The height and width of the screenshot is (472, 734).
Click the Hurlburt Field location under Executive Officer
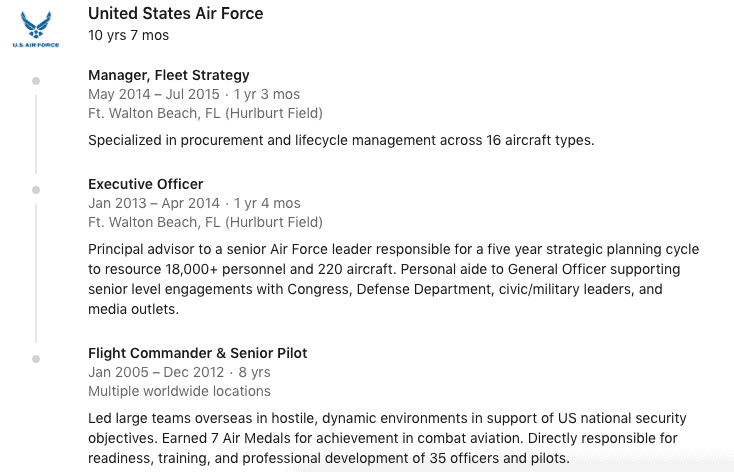(x=205, y=222)
